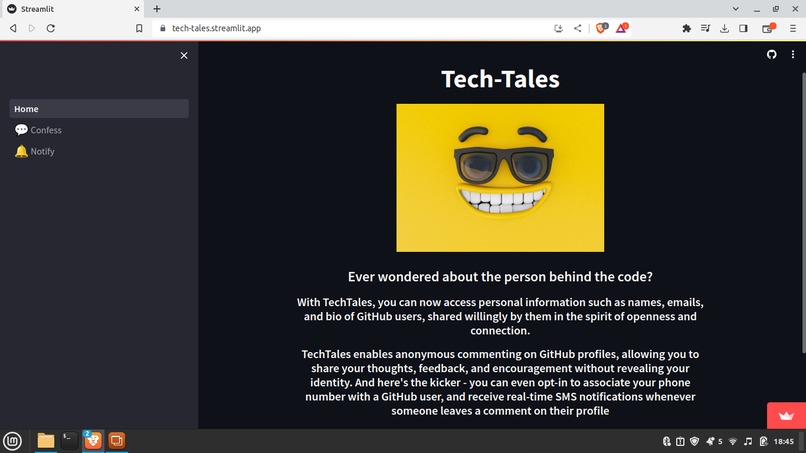The width and height of the screenshot is (806, 453).
Task: Open the Linux Mint start menu
Action: tap(12, 441)
